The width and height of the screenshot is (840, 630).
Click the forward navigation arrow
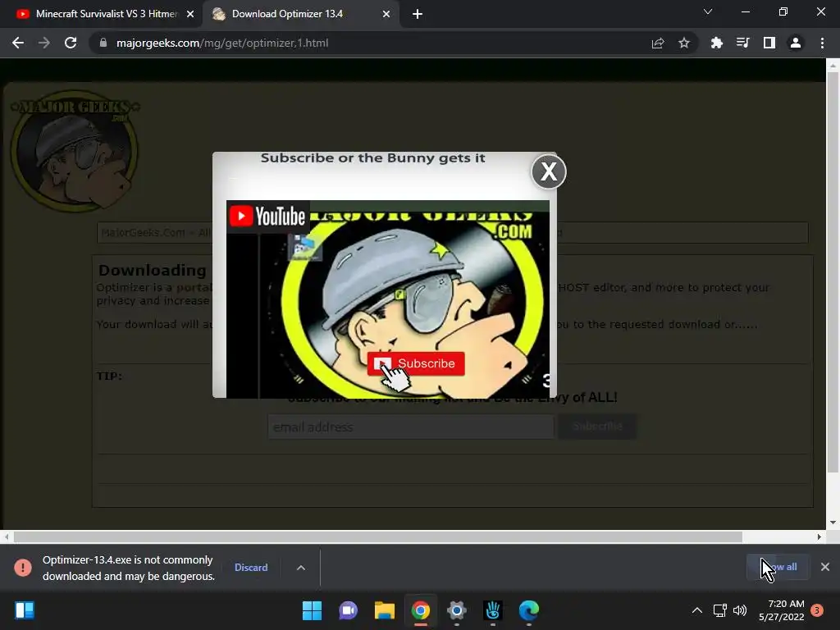pyautogui.click(x=44, y=43)
